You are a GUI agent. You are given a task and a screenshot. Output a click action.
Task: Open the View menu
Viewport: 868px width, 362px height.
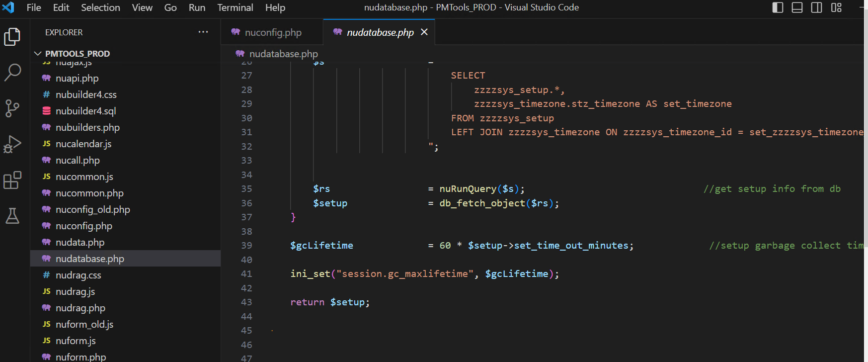pos(142,7)
